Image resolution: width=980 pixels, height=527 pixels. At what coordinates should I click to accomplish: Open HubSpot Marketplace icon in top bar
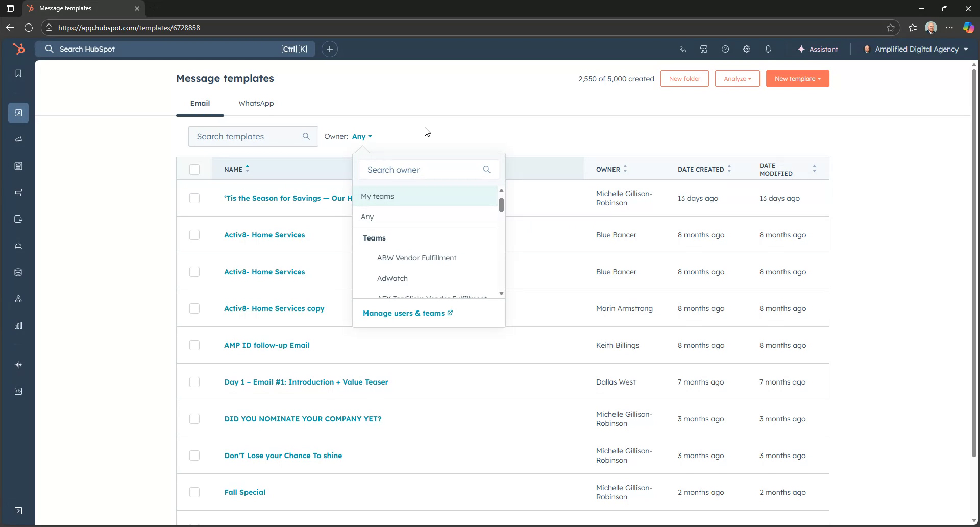704,49
